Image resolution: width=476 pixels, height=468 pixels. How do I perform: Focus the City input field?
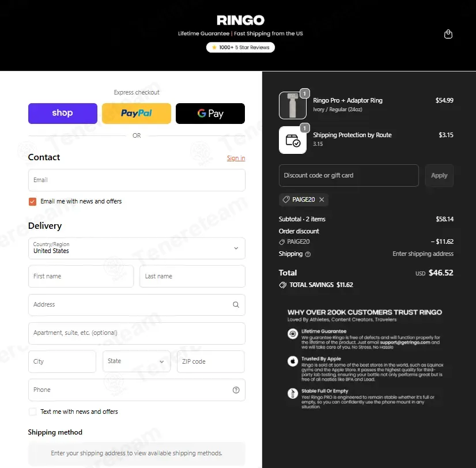[62, 361]
